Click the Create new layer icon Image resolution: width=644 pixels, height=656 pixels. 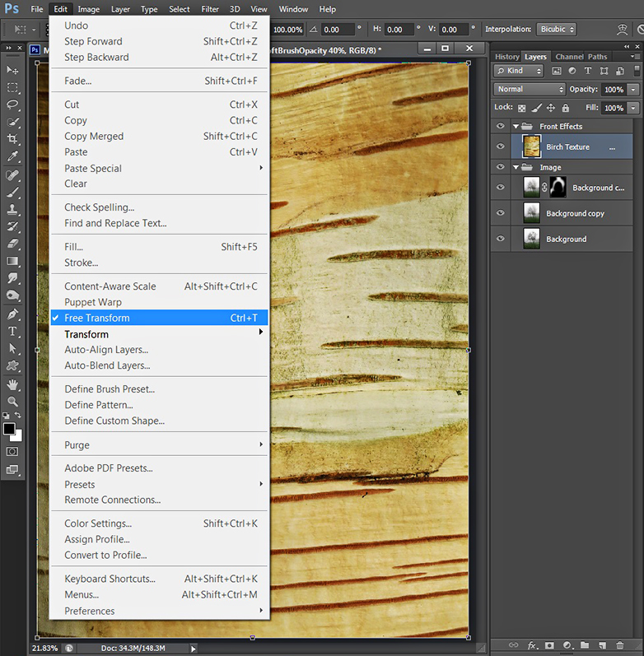point(602,645)
